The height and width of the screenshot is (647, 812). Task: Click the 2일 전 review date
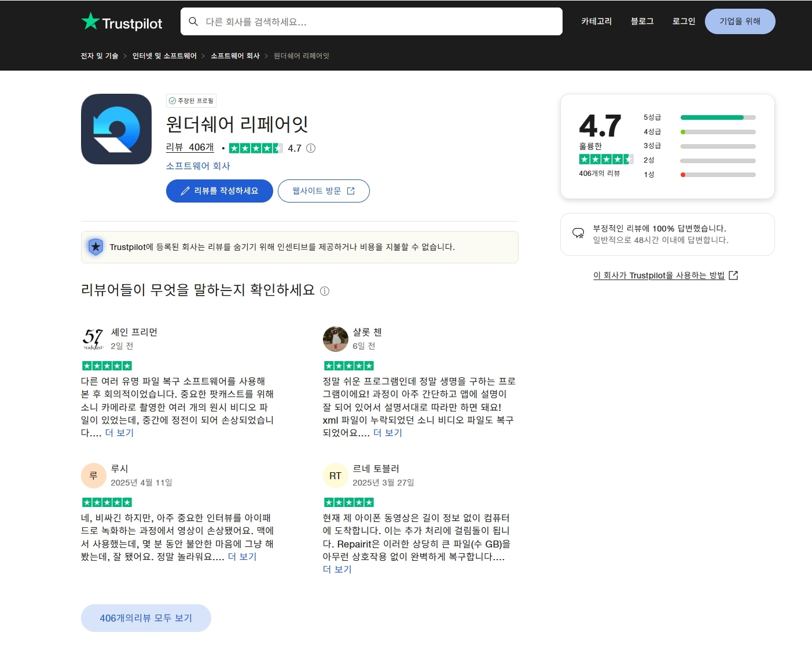[122, 346]
